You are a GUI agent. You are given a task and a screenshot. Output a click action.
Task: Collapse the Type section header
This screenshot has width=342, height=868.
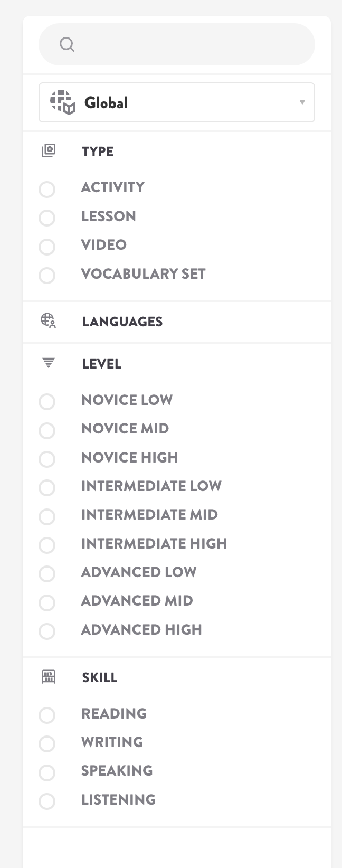pyautogui.click(x=98, y=152)
